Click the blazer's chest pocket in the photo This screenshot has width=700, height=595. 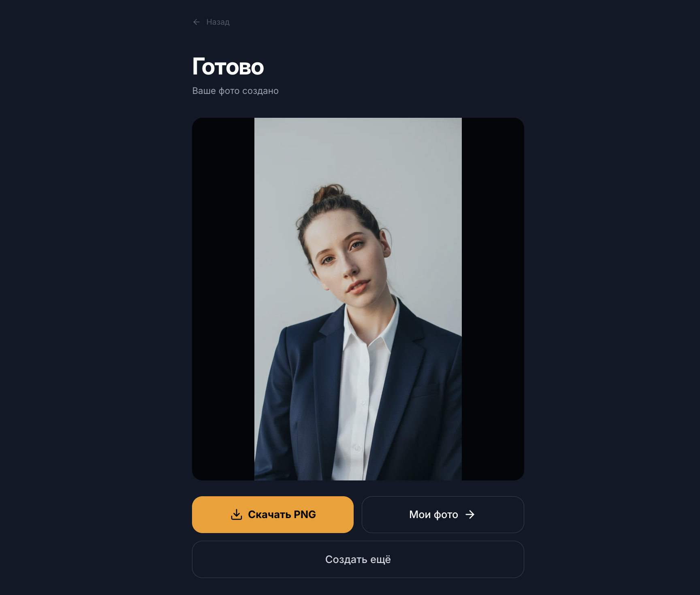click(x=425, y=389)
